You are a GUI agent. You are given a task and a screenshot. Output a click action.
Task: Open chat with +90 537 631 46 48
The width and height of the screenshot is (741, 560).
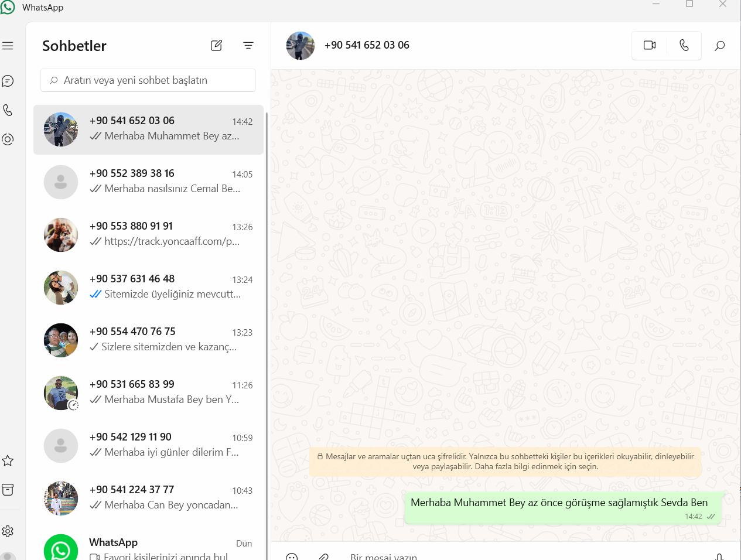point(148,288)
